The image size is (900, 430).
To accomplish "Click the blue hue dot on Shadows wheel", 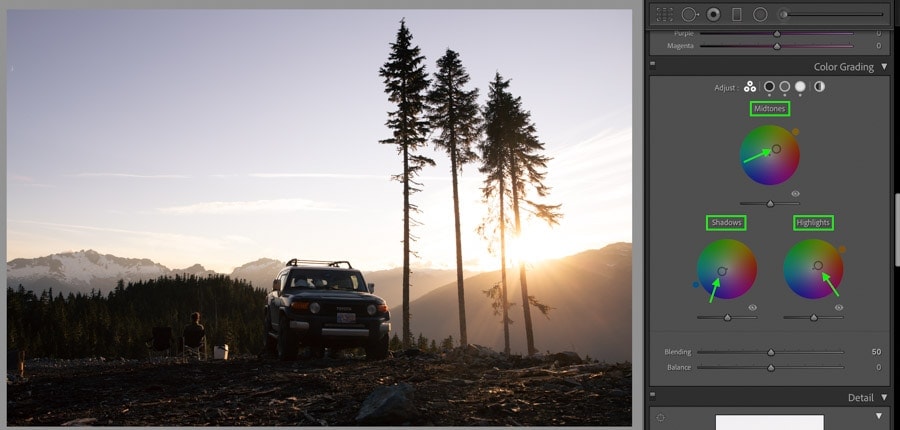I will (696, 284).
